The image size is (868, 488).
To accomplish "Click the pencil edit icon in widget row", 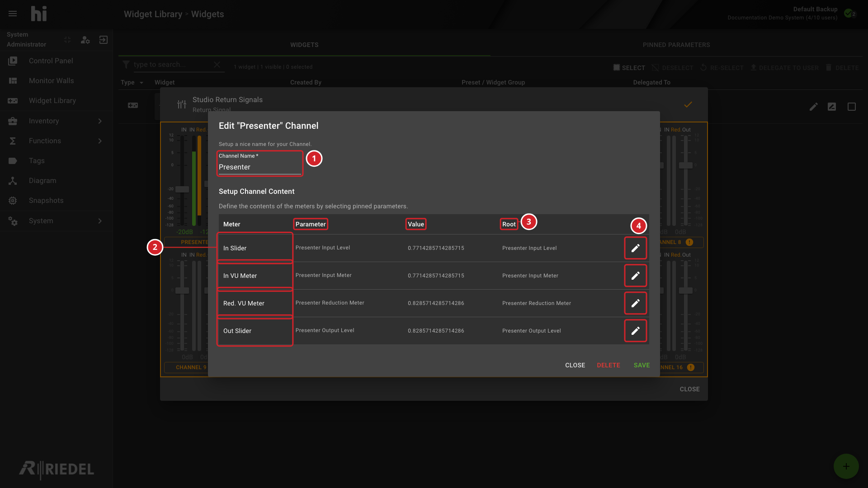I will pos(813,107).
